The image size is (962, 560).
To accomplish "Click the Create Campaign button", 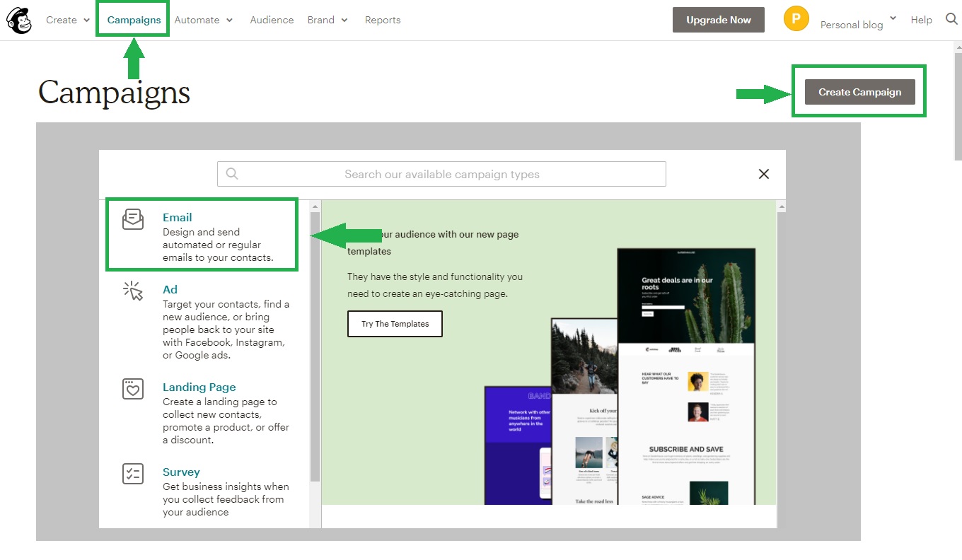I will click(859, 92).
